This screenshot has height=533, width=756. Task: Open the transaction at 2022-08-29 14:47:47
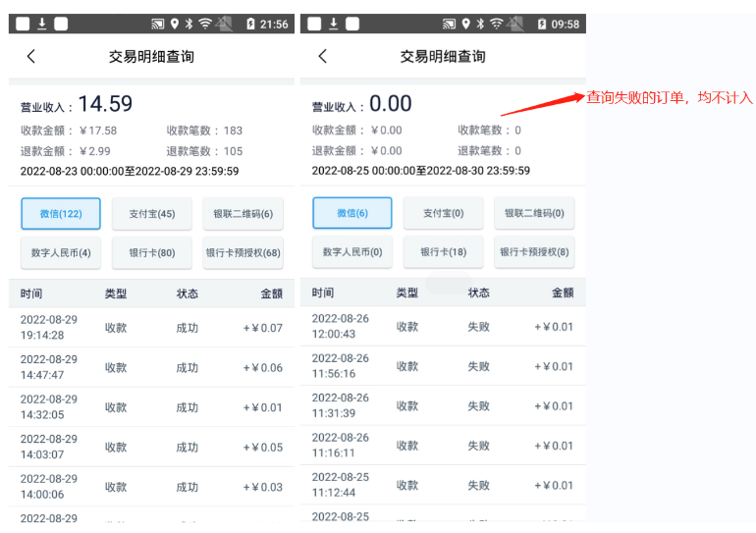coord(151,367)
